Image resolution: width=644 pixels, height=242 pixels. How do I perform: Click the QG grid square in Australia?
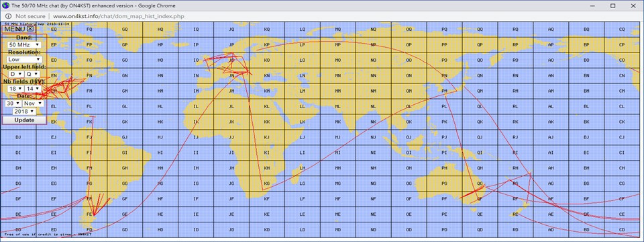pos(480,184)
